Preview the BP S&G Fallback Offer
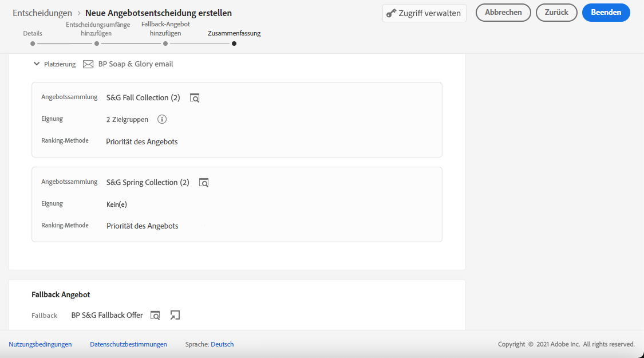The height and width of the screenshot is (358, 644). [155, 316]
